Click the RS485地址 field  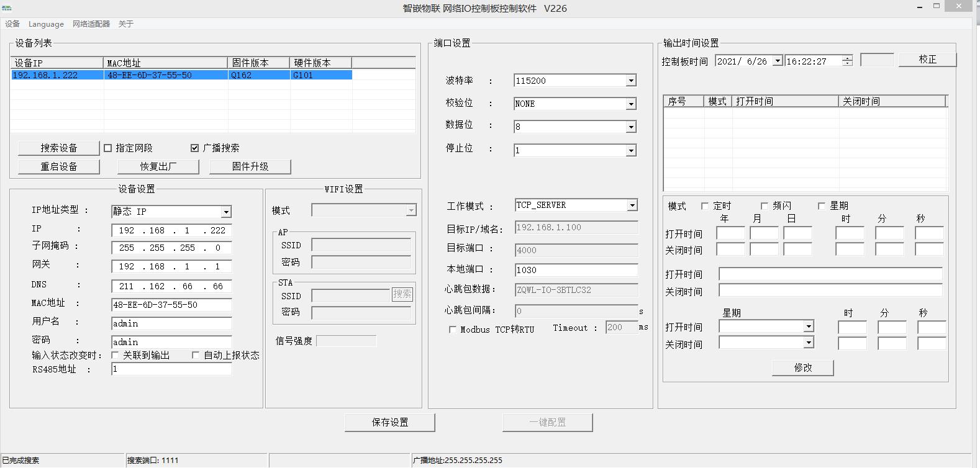[x=171, y=369]
